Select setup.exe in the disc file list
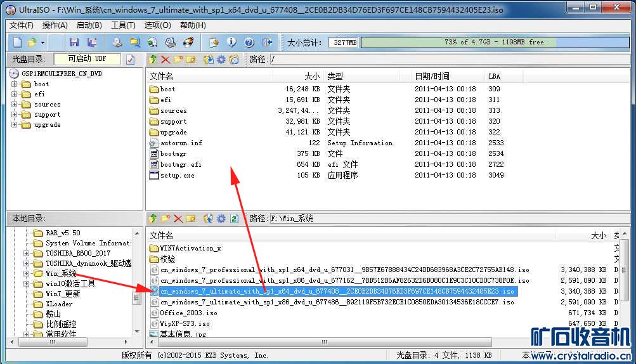Screen dimensions: 636x364 pyautogui.click(x=178, y=175)
